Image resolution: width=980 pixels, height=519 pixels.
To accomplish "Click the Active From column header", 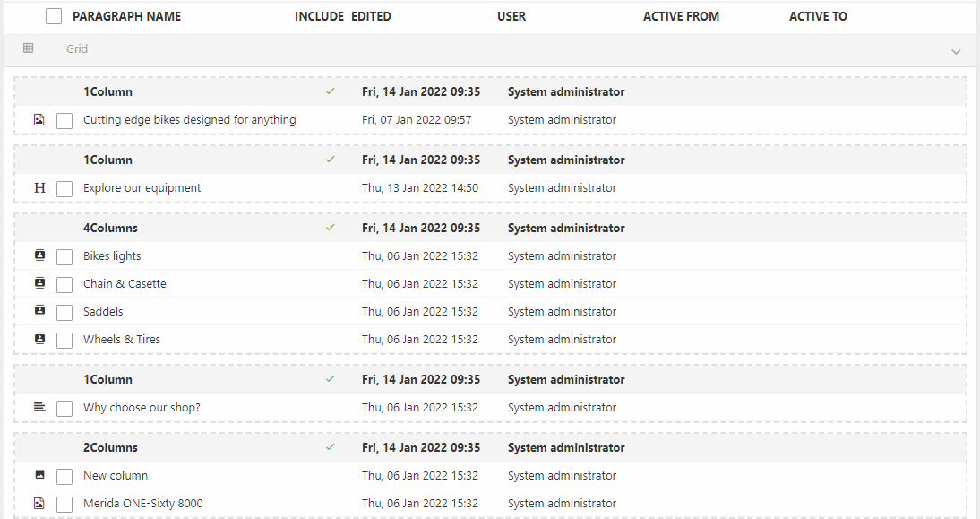I will pyautogui.click(x=681, y=16).
